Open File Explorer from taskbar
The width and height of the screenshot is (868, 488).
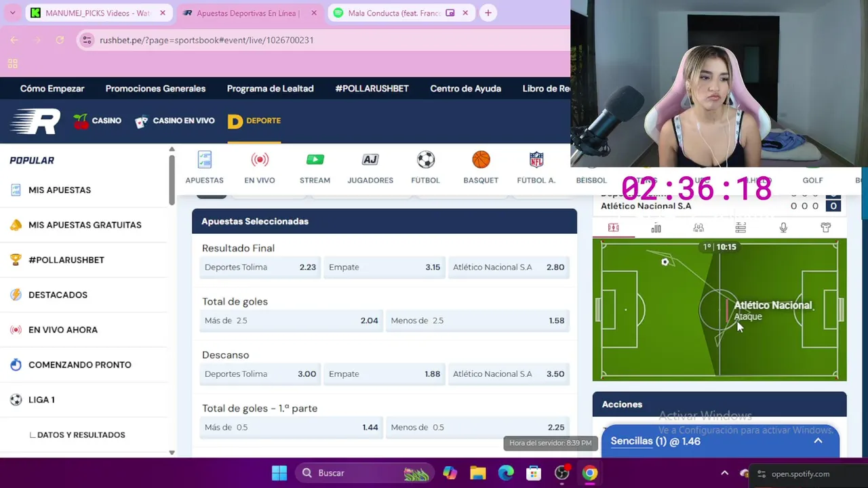pyautogui.click(x=478, y=473)
